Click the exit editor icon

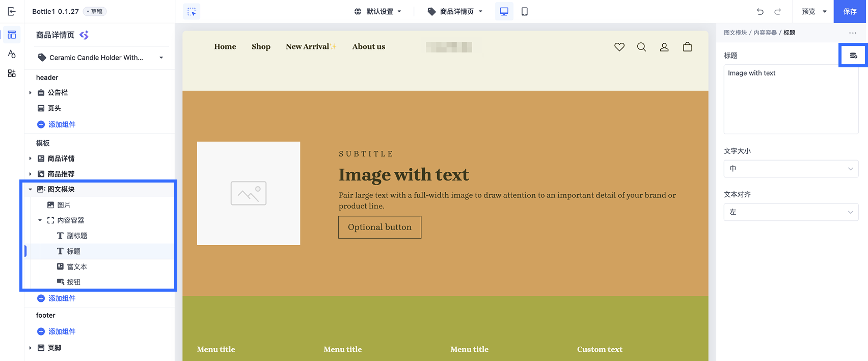click(x=12, y=11)
